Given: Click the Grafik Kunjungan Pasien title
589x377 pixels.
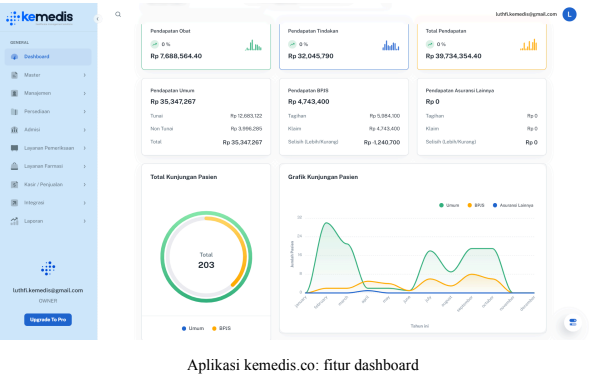Looking at the screenshot, I should (x=323, y=177).
